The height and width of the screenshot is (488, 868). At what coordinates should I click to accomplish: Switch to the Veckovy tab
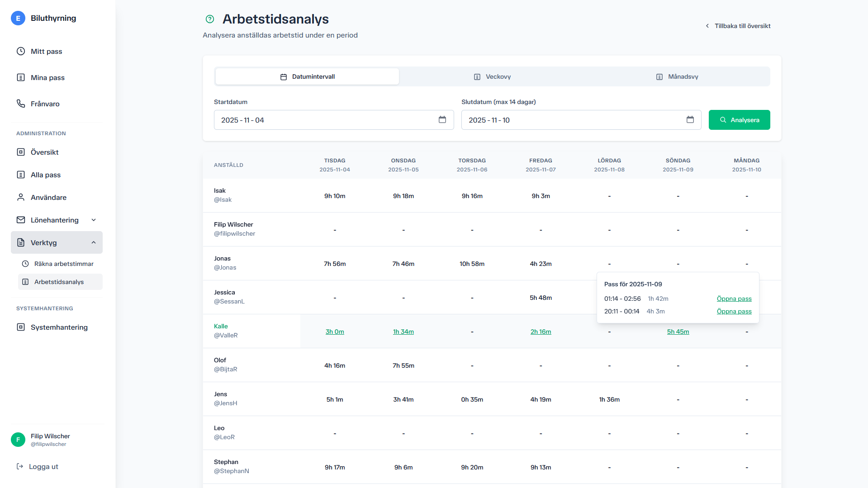tap(492, 77)
